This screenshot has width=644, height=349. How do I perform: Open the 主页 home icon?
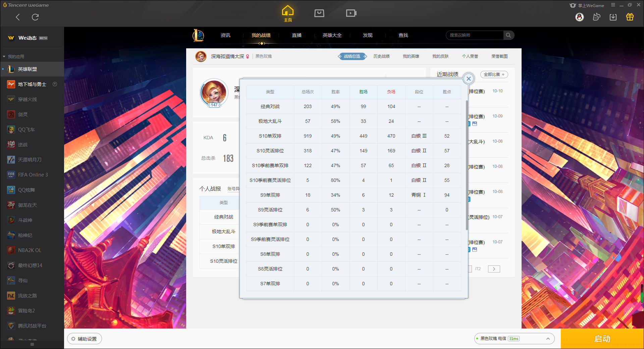[x=288, y=13]
